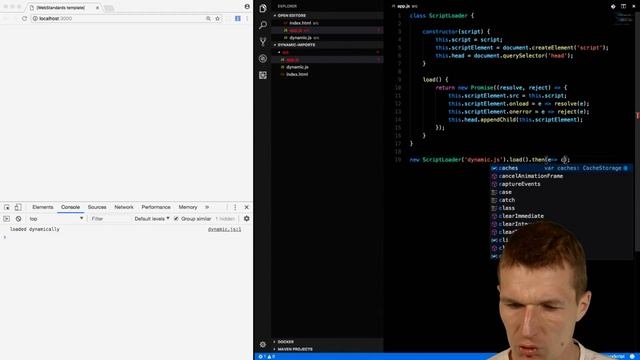
Task: Switch to the Network tab
Action: click(x=124, y=207)
